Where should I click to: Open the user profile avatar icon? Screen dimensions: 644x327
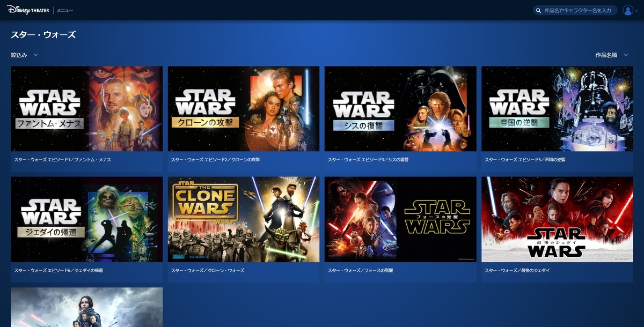(x=628, y=10)
